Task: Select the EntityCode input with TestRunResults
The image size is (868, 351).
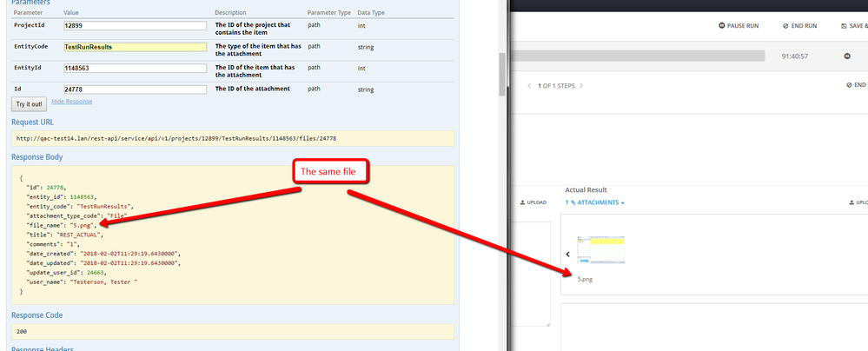Action: tap(135, 47)
